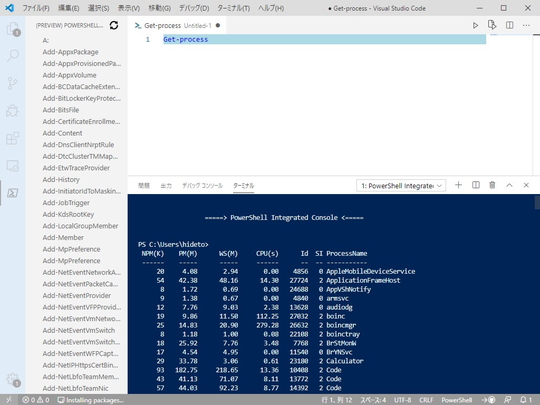Change encoding via UTF-8 status item
Image resolution: width=540 pixels, height=405 pixels.
pyautogui.click(x=402, y=400)
